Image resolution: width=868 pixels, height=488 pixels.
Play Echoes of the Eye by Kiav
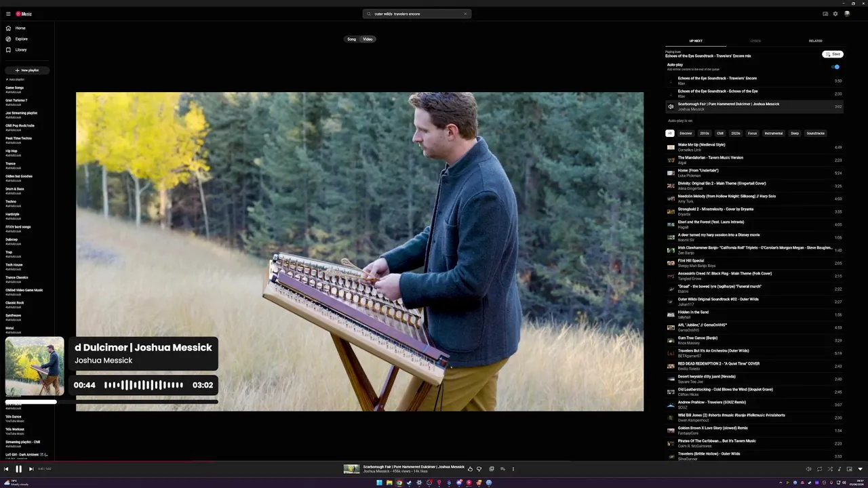coord(754,94)
